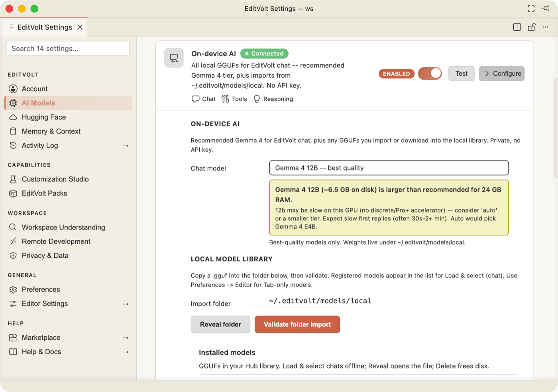Click the Reveal folder button
The height and width of the screenshot is (392, 558).
(220, 324)
